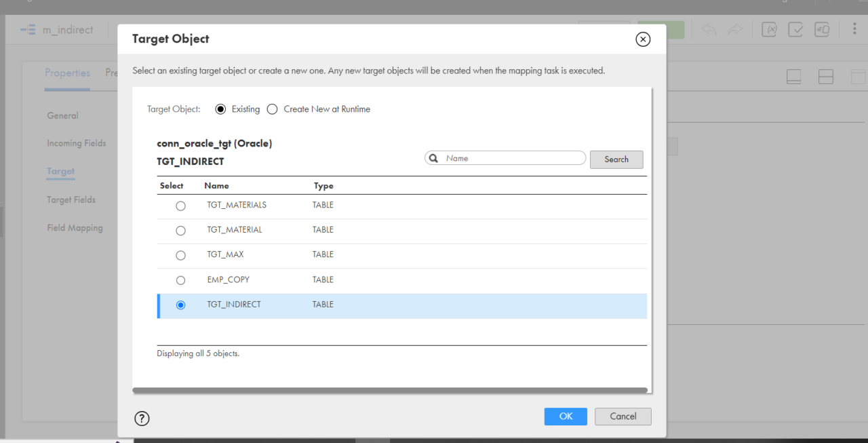Click the Undo icon in the toolbar
The image size is (868, 443).
click(708, 29)
